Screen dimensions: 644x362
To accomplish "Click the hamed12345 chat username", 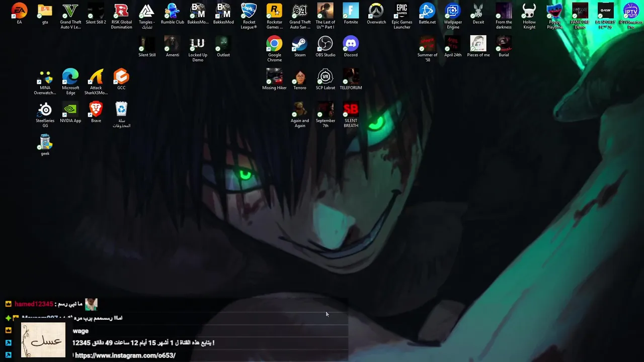I will [x=34, y=304].
